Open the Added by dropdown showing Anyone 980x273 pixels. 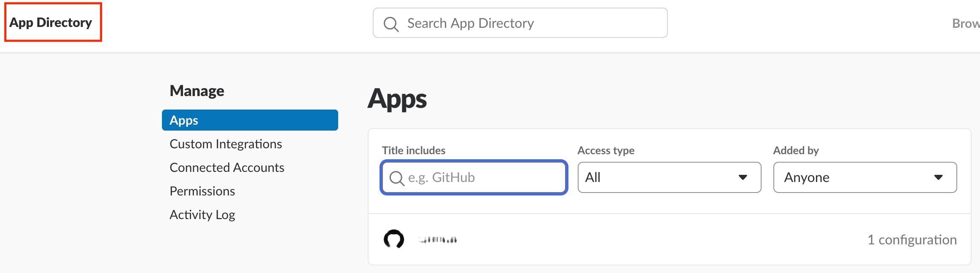click(x=865, y=177)
